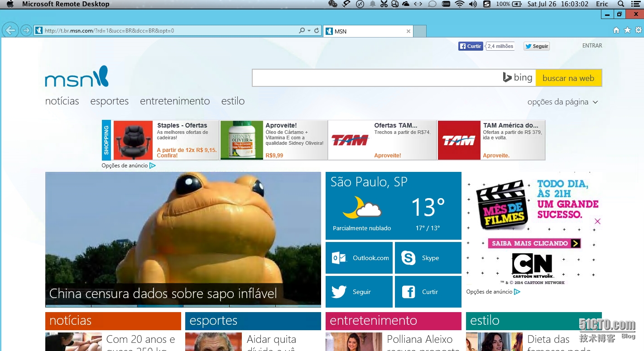644x351 pixels.
Task: Open the green estilo section header
Action: pyautogui.click(x=534, y=321)
